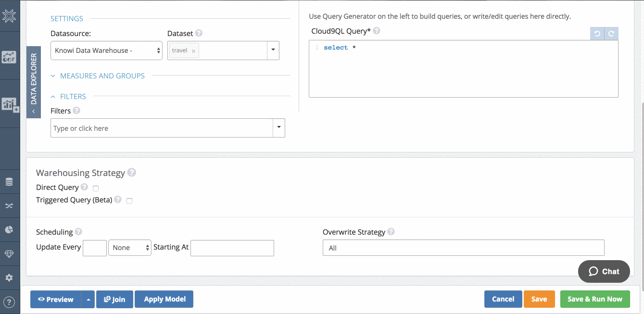
Task: Click the Filters input field
Action: pyautogui.click(x=162, y=128)
